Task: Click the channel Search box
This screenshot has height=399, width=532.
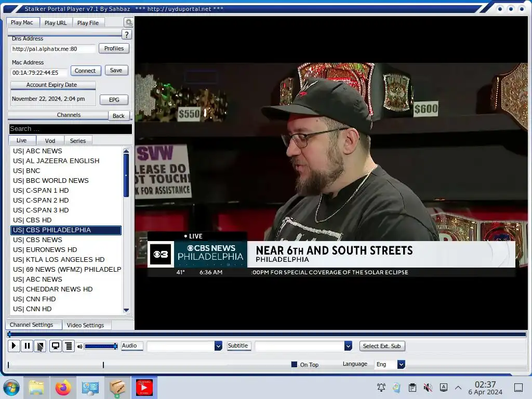Action: click(71, 129)
